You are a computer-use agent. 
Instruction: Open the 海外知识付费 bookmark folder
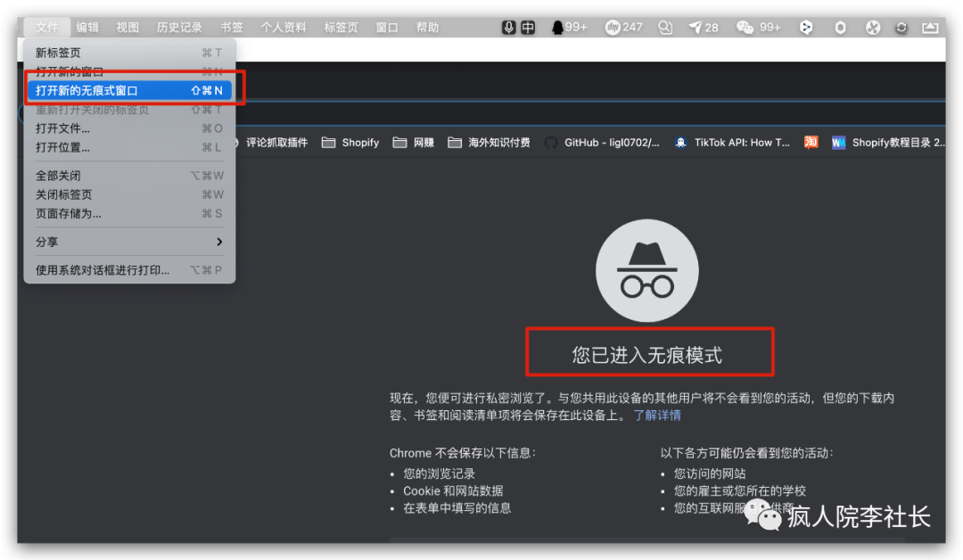tap(489, 143)
